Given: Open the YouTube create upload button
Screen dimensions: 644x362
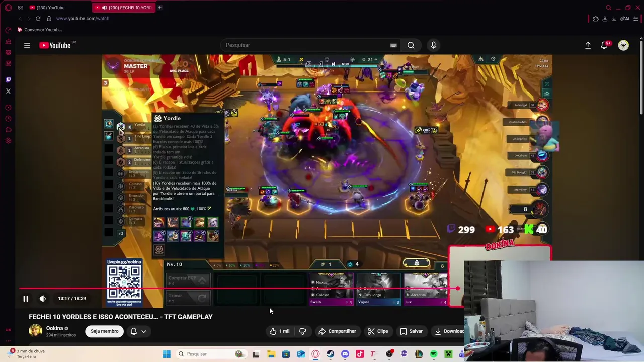Looking at the screenshot, I should (x=588, y=45).
